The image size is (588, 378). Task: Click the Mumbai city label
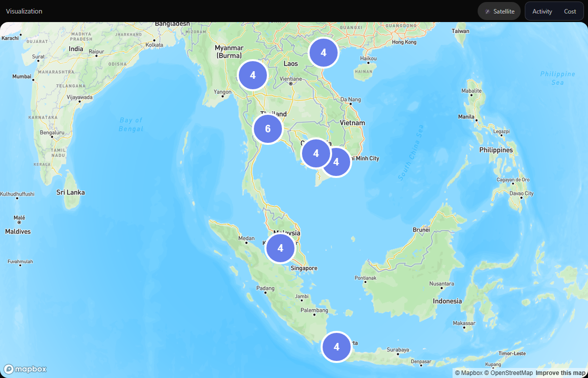coord(22,76)
